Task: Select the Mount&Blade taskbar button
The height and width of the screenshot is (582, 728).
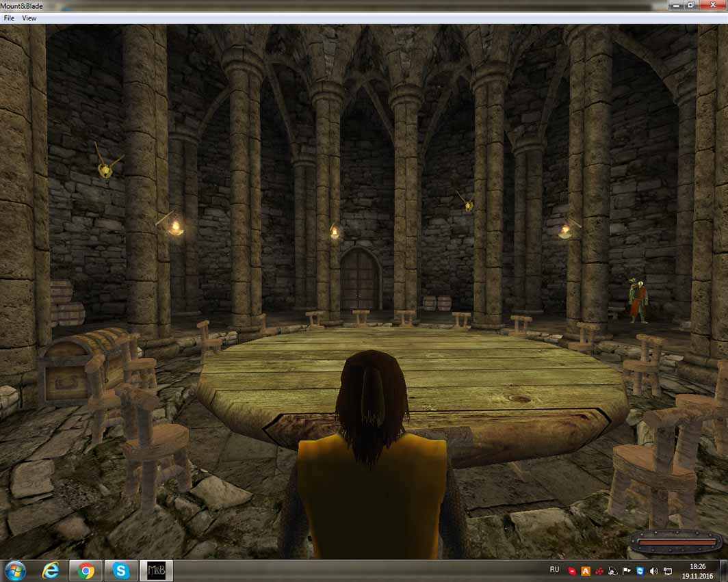Action: 157,570
